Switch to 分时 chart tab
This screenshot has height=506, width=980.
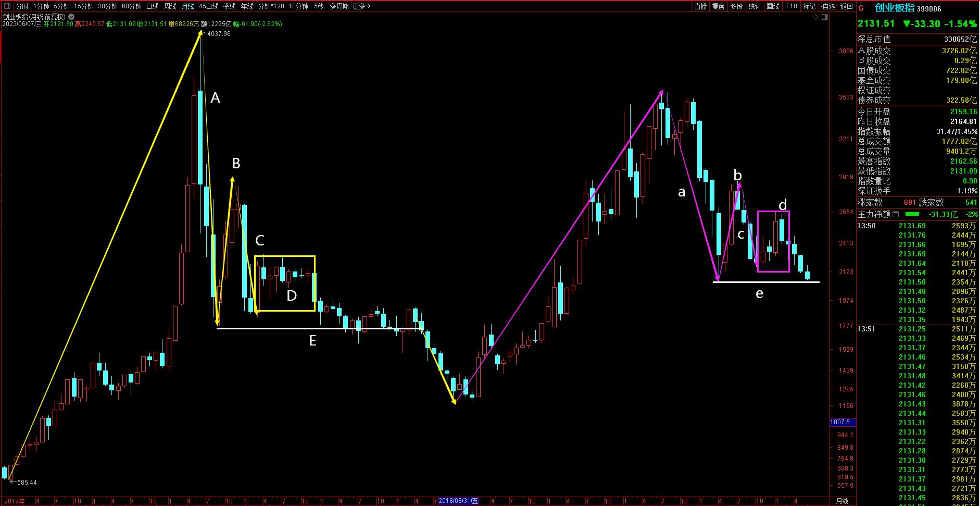pyautogui.click(x=22, y=6)
